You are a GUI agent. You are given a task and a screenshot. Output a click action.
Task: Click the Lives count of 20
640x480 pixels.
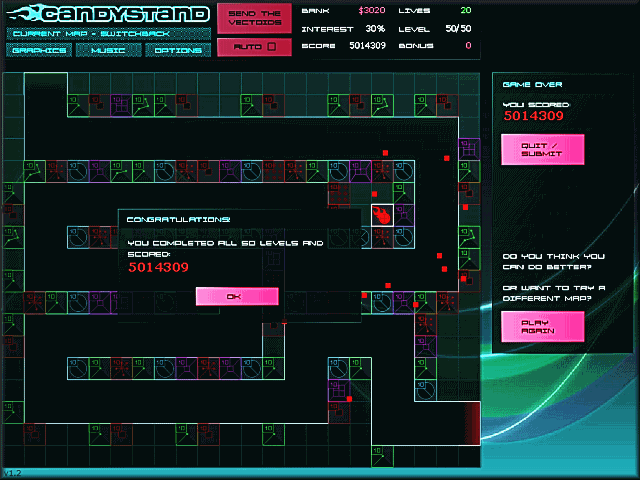pos(465,10)
